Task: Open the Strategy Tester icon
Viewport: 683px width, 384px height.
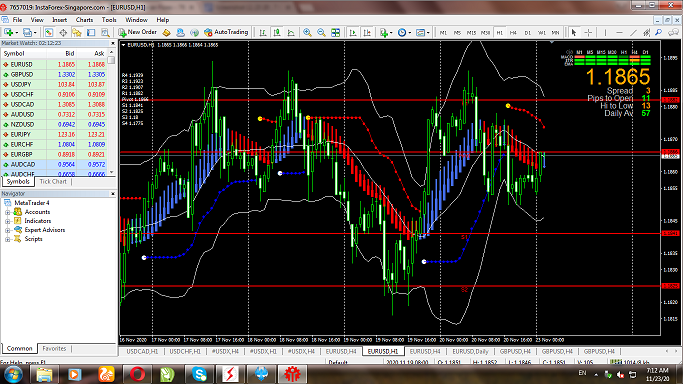Action: point(105,33)
